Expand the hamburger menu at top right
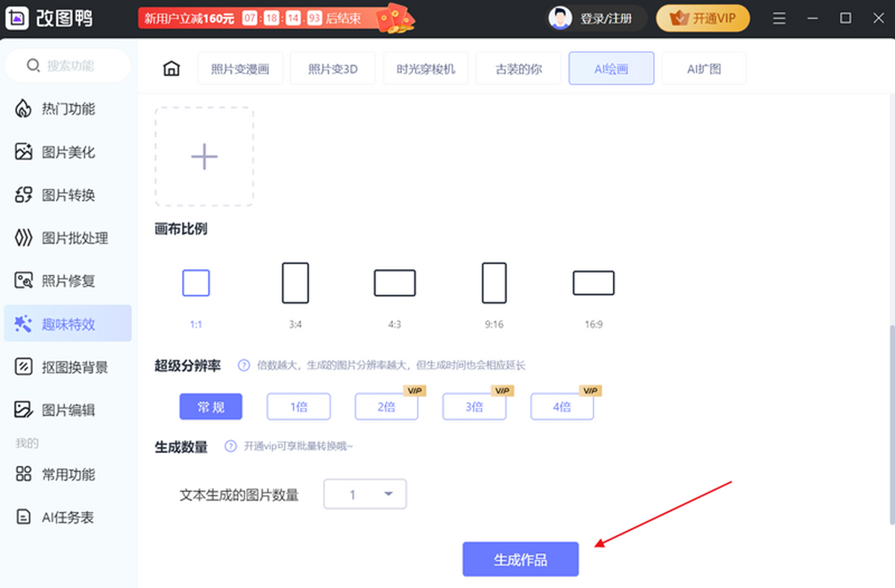 [779, 18]
